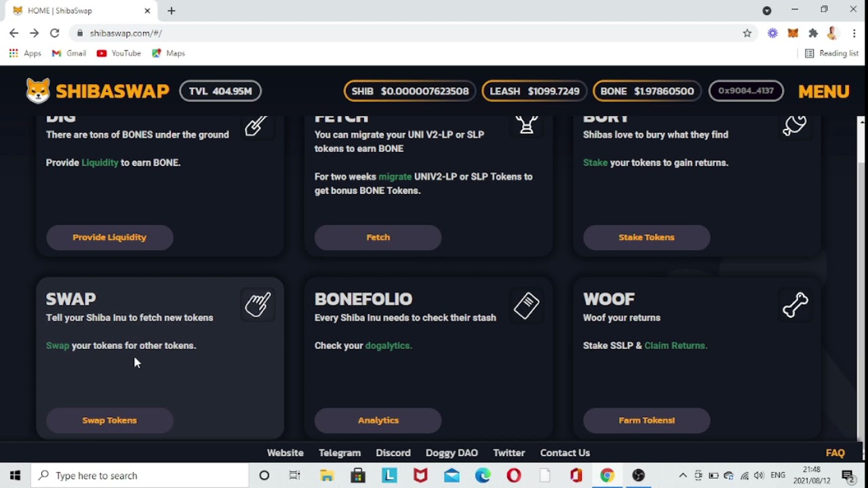Open a new browser tab

(x=172, y=11)
